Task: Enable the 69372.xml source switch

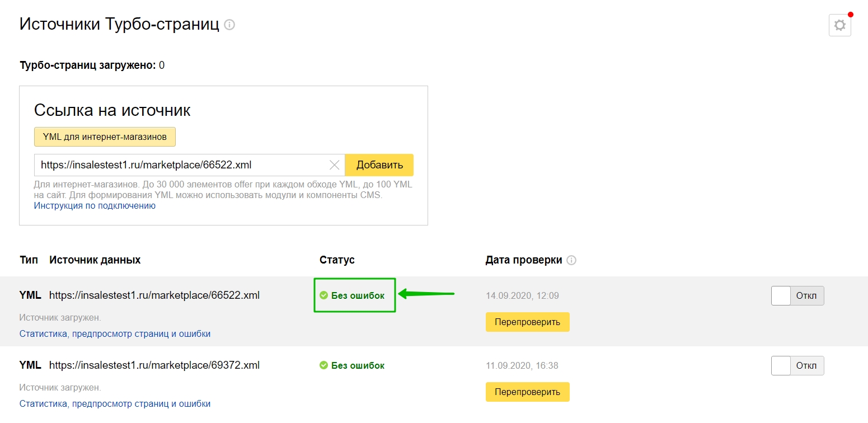Action: pyautogui.click(x=797, y=365)
